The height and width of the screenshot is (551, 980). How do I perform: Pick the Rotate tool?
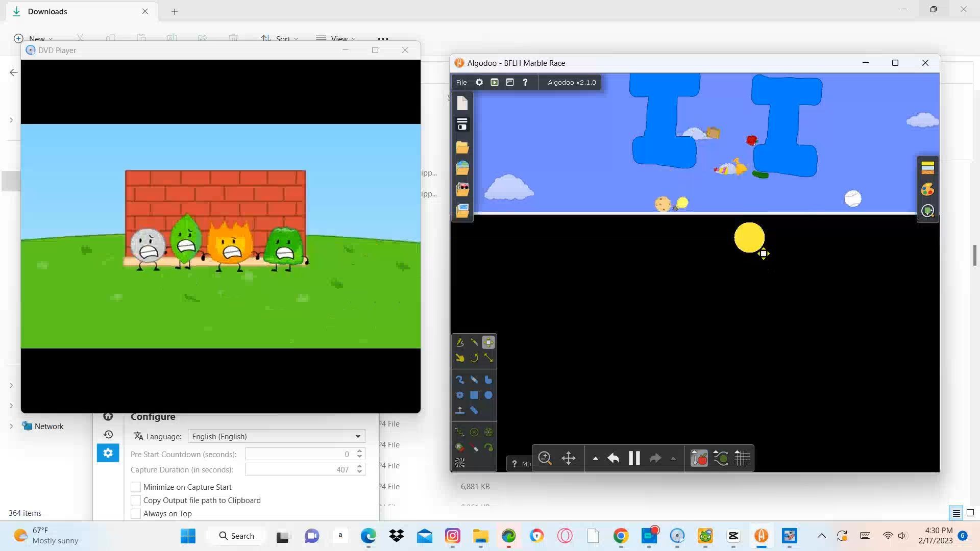point(474,358)
